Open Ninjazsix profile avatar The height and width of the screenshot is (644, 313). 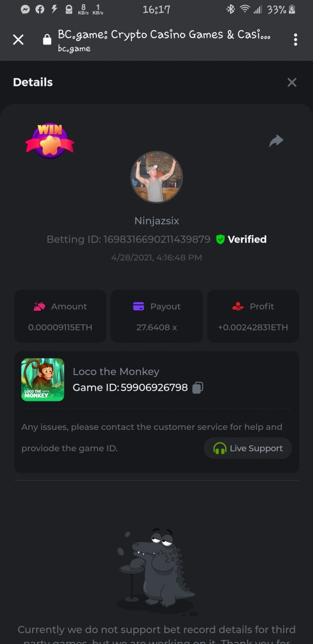tap(156, 177)
